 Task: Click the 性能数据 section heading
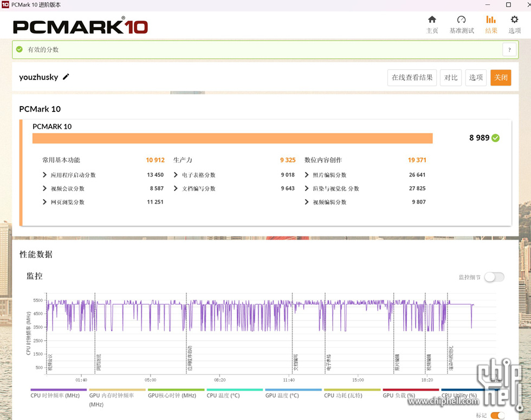(x=36, y=254)
